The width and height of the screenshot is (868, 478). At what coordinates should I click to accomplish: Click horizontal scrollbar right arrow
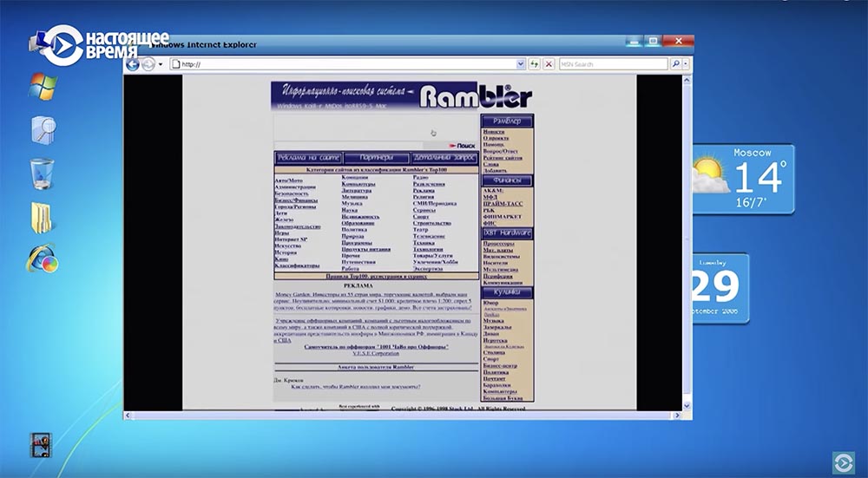676,415
